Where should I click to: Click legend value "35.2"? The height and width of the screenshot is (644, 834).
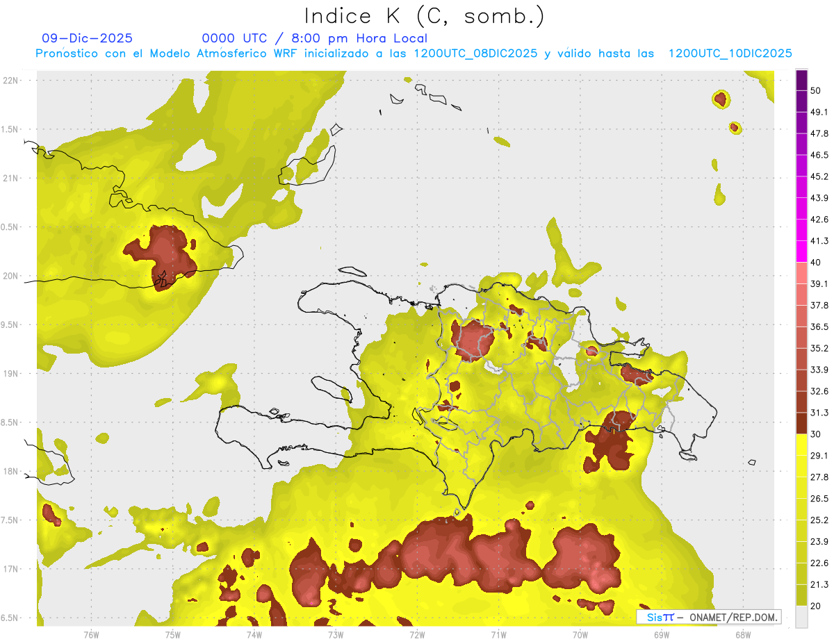[x=819, y=348]
